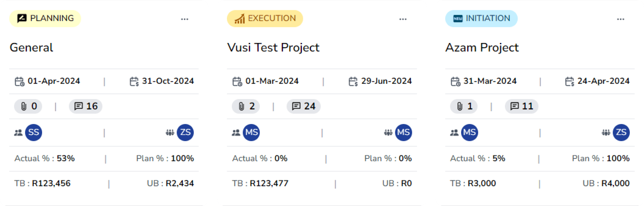The width and height of the screenshot is (644, 206).
Task: Click the MS avatar on Vusi Test Project
Action: [x=251, y=132]
